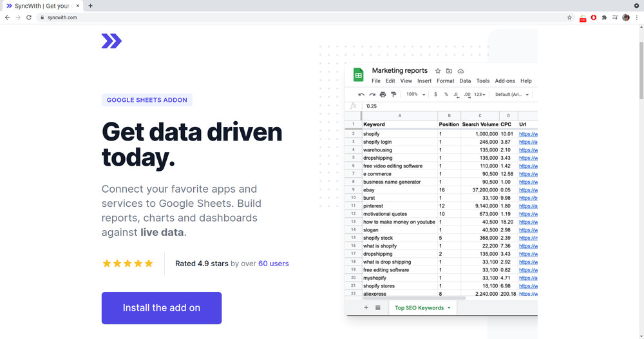Click the increase decimal places icon
This screenshot has height=339, width=644.
(x=467, y=95)
